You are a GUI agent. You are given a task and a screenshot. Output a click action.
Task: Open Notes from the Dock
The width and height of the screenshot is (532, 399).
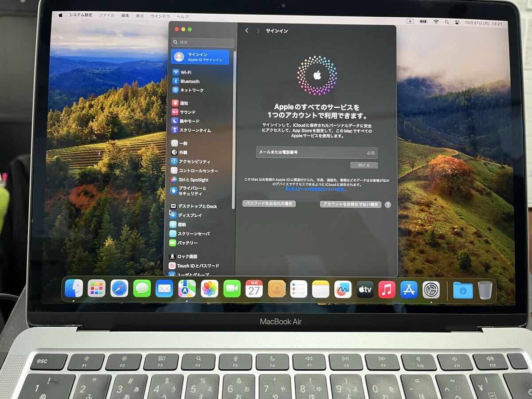321,289
